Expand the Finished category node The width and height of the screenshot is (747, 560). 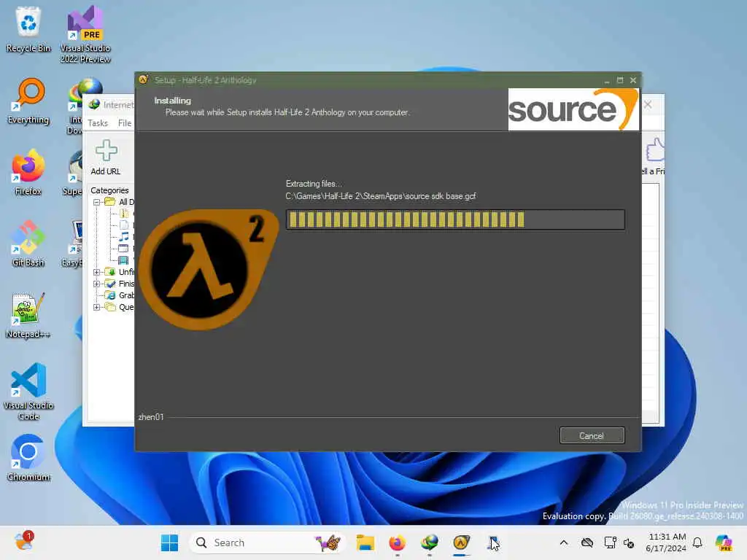97,284
